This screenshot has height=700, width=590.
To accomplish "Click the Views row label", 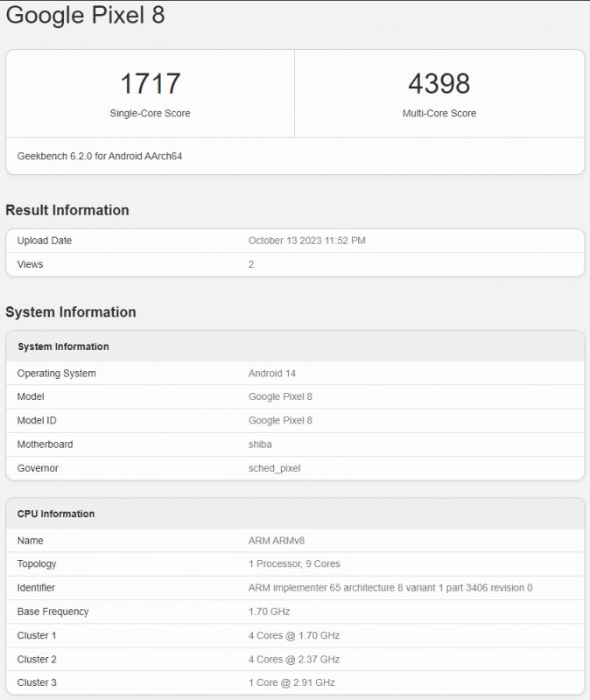I will click(30, 264).
